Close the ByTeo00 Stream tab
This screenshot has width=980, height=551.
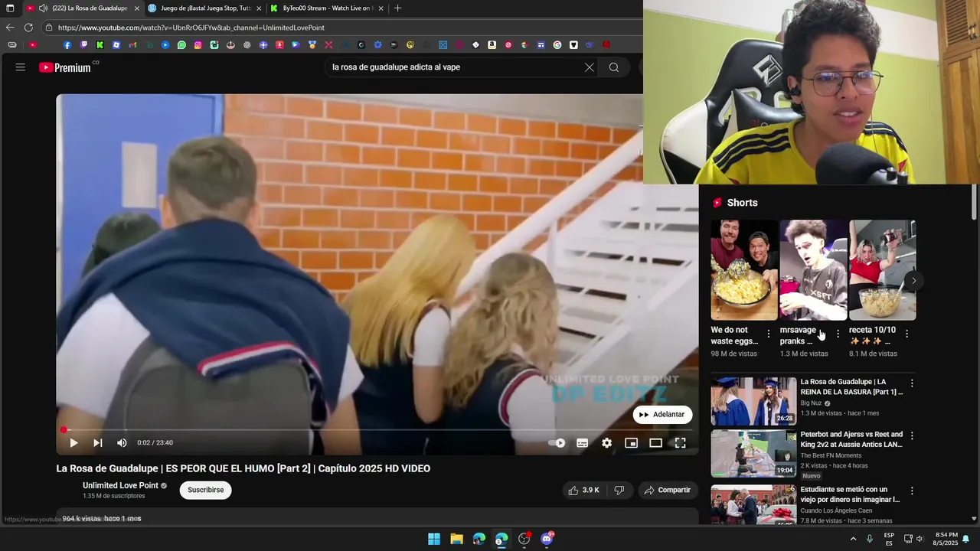(x=381, y=8)
